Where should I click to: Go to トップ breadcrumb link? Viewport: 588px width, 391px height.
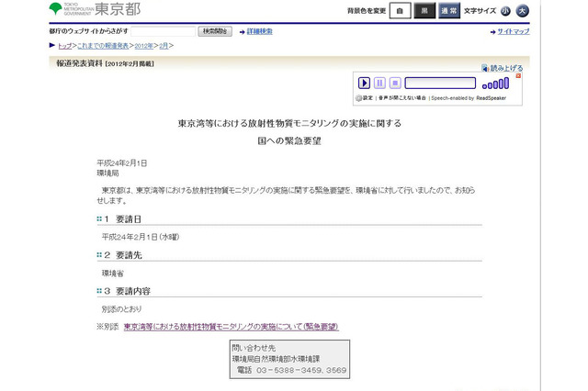[x=64, y=46]
